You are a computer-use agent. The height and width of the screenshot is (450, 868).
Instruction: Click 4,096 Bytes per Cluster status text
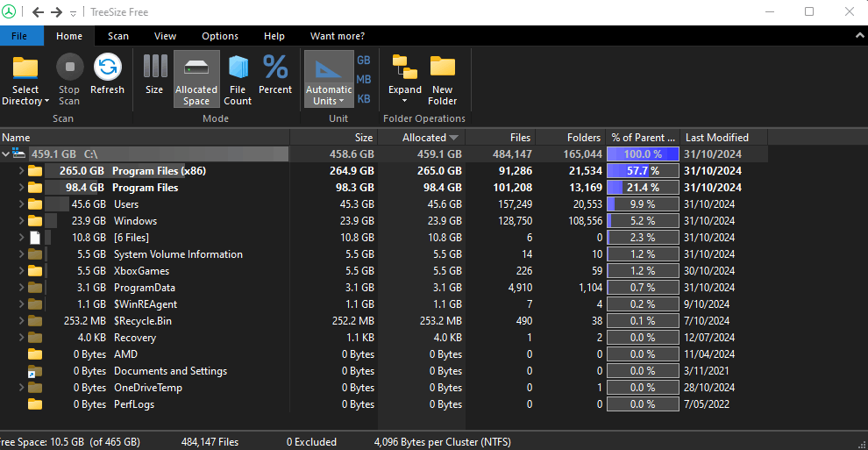pos(442,442)
